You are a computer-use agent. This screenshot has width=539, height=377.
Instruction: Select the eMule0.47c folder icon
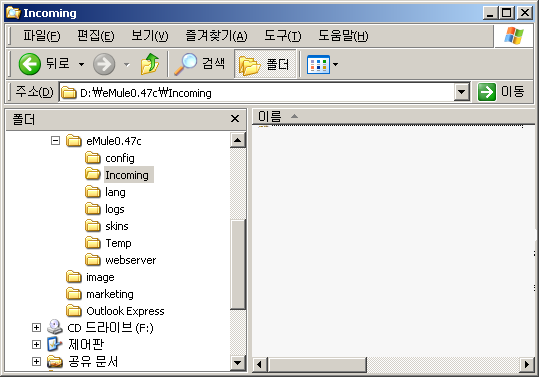pyautogui.click(x=74, y=141)
